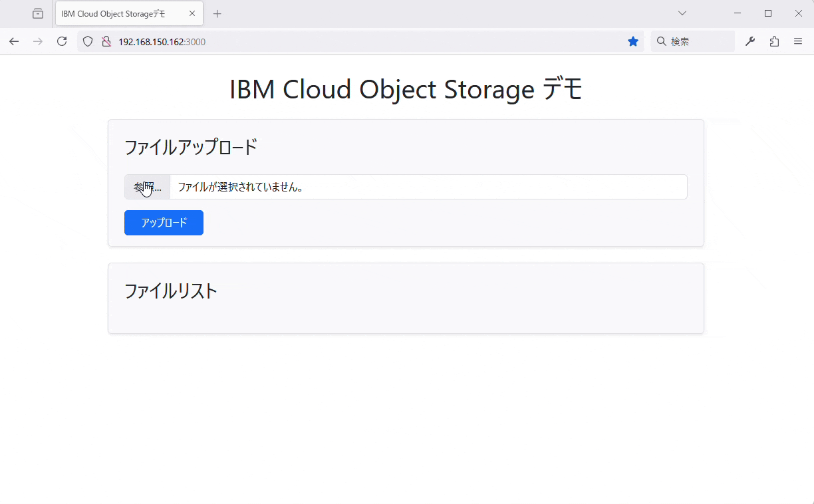Open Firefox View from the tab bar

38,13
